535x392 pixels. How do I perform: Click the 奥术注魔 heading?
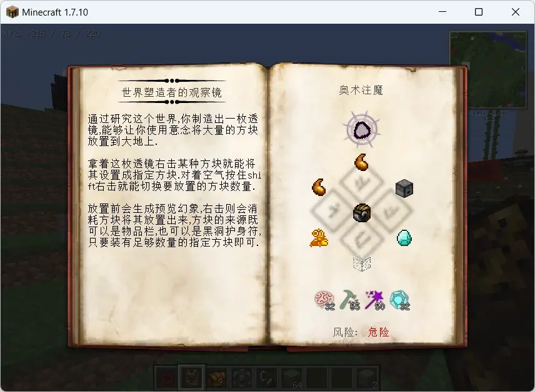pos(361,90)
